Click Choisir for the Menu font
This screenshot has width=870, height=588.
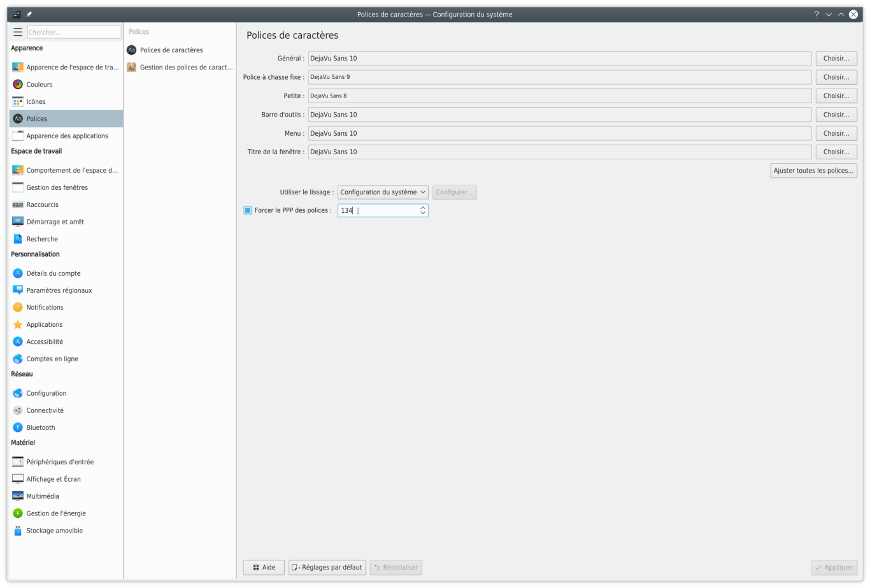836,133
